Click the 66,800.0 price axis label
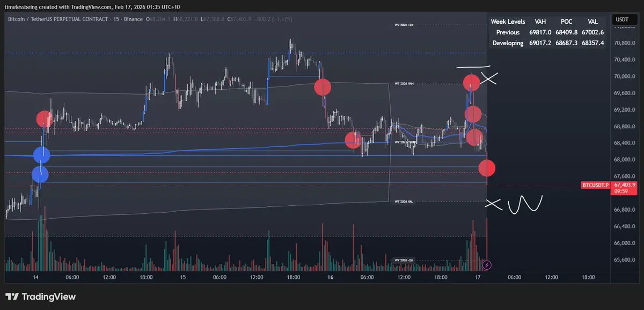 click(x=625, y=210)
